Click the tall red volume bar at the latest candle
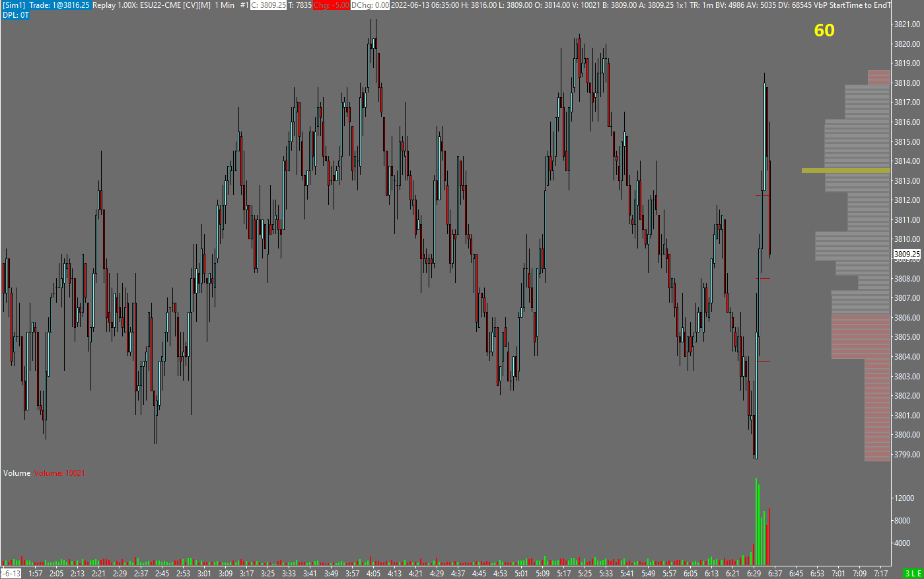 (769, 537)
